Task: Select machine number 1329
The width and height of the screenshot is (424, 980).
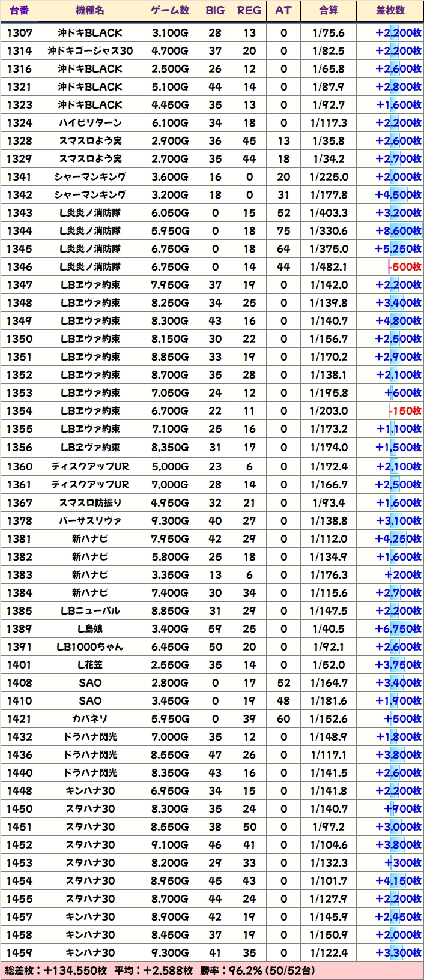Action: [x=19, y=158]
